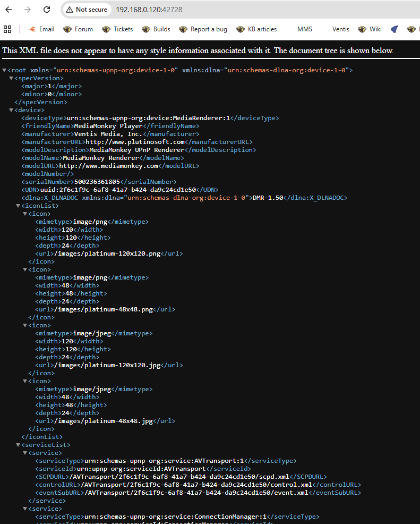The height and width of the screenshot is (524, 420).
Task: Open the Report a bug bookmark
Action: [x=203, y=29]
